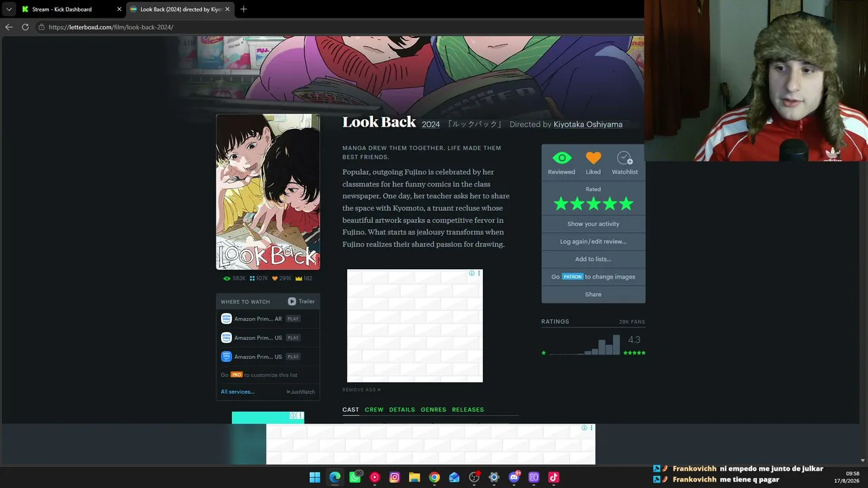View the 291K likes stat
868x488 pixels.
(x=281, y=279)
